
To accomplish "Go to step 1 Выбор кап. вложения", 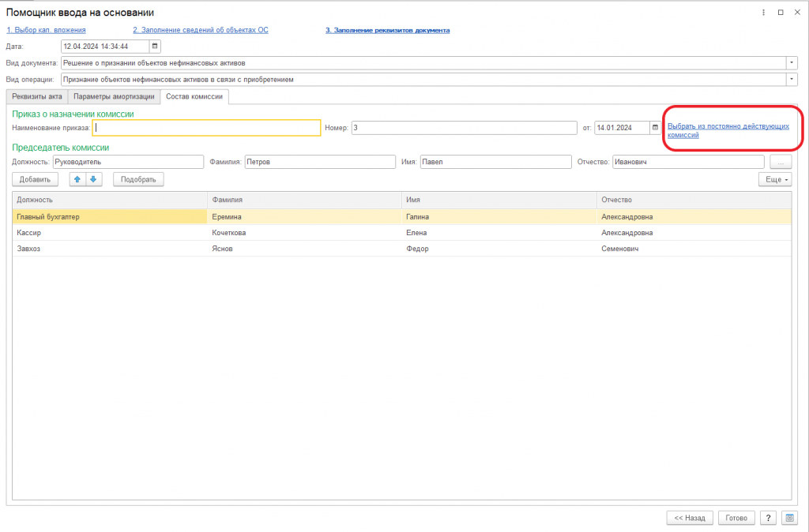I will (x=46, y=30).
